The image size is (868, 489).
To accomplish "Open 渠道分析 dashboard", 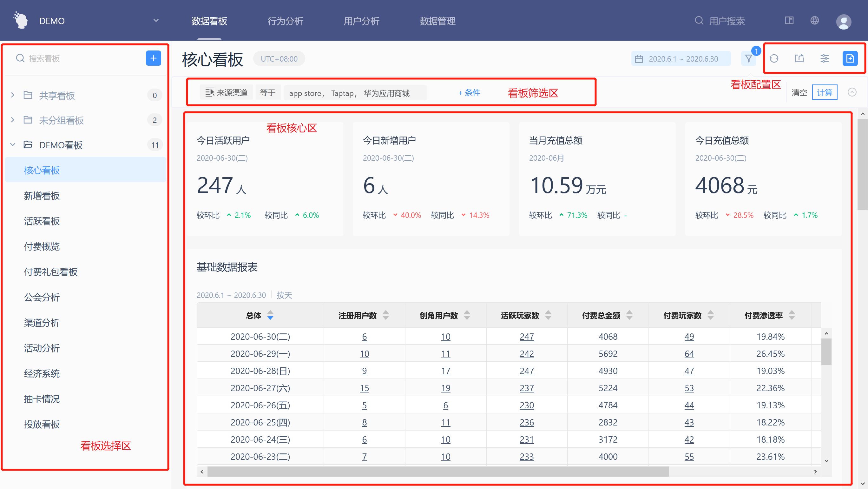I will [x=86, y=322].
